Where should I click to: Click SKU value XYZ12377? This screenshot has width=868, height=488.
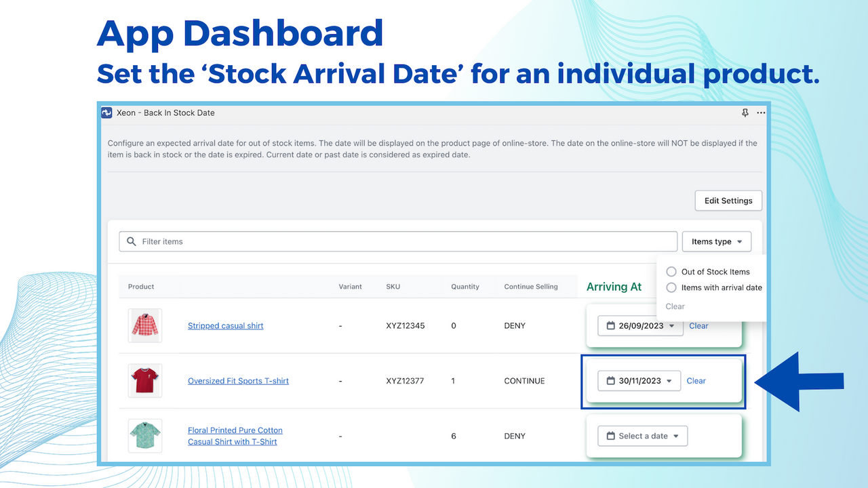[x=405, y=381]
